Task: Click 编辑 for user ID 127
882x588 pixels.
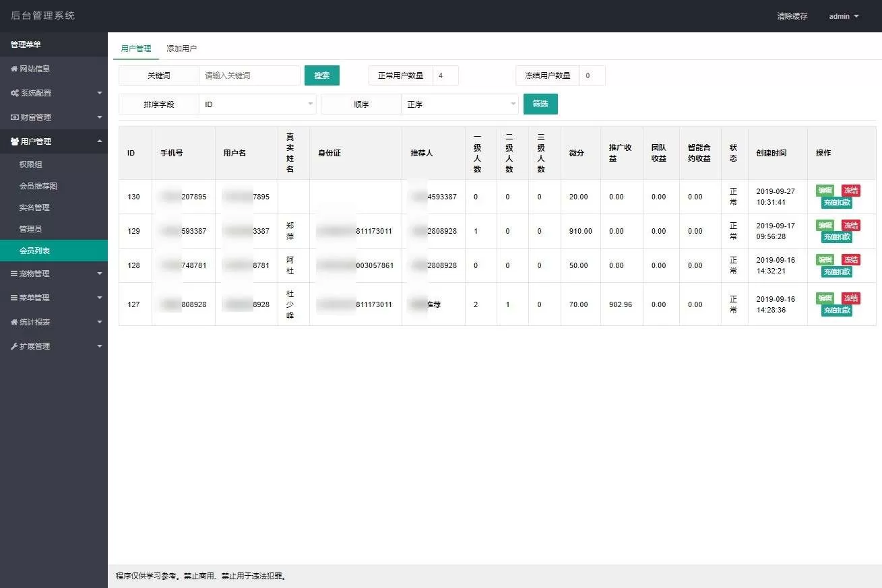Action: click(x=825, y=298)
